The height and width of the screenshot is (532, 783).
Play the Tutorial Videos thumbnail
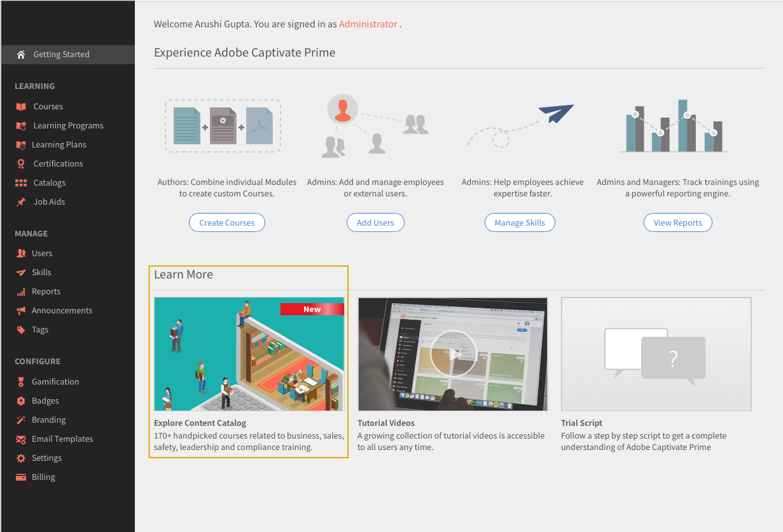point(453,354)
